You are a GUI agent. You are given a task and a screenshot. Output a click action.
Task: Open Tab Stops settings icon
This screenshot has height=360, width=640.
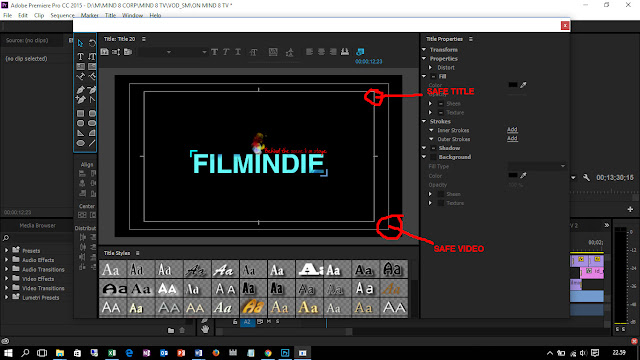point(345,52)
